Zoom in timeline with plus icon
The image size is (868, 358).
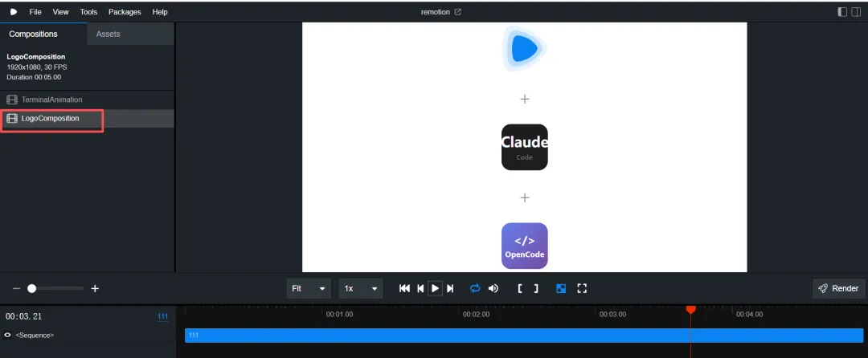(95, 288)
